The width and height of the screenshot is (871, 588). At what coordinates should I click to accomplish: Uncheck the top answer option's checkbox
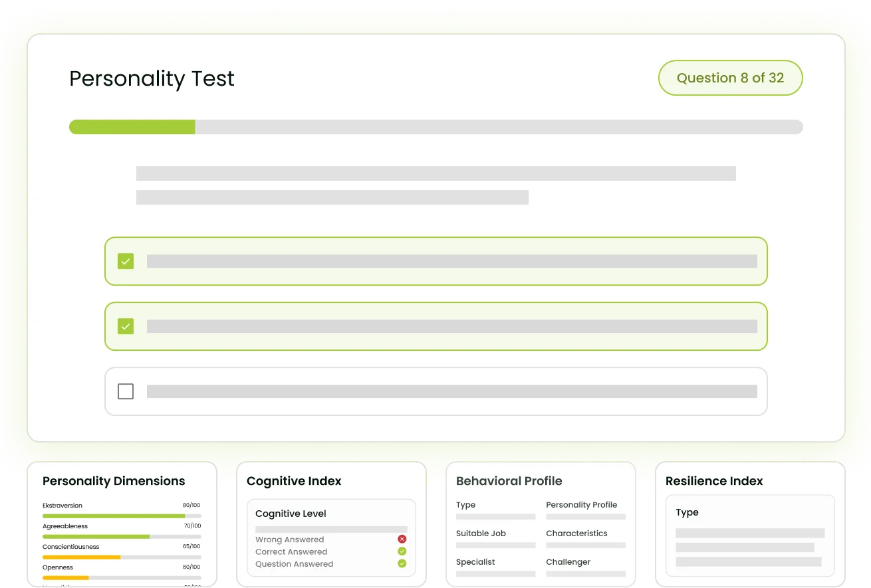point(126,261)
